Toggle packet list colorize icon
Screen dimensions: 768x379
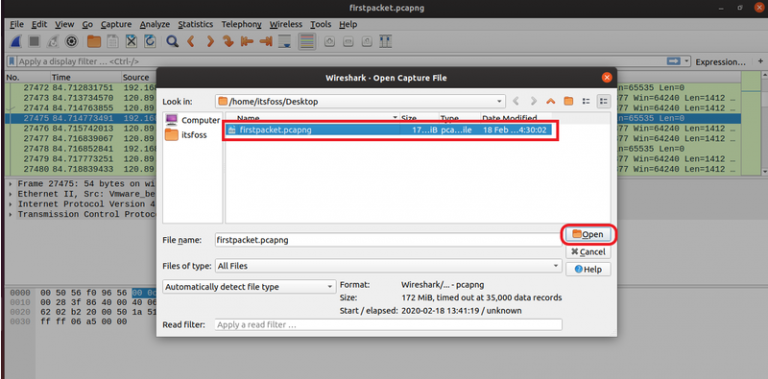(x=307, y=42)
